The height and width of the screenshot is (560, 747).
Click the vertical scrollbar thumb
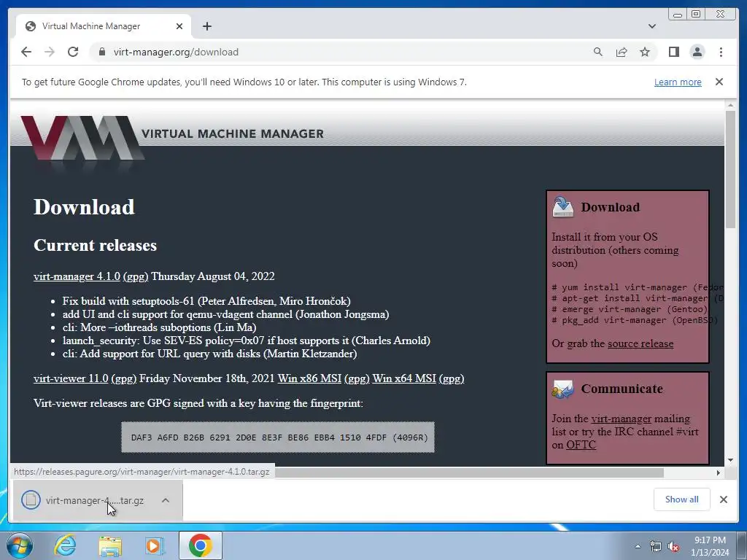point(730,169)
